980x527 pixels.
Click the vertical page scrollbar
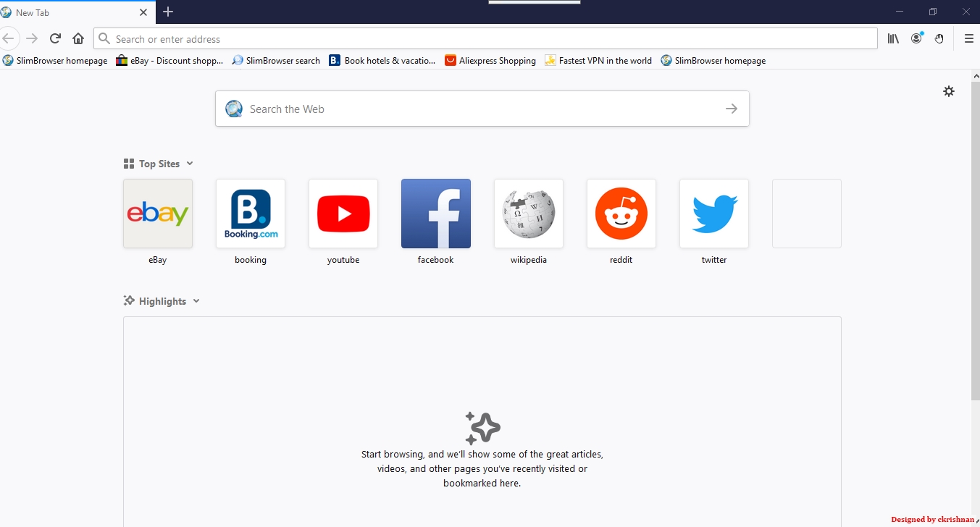pyautogui.click(x=975, y=240)
